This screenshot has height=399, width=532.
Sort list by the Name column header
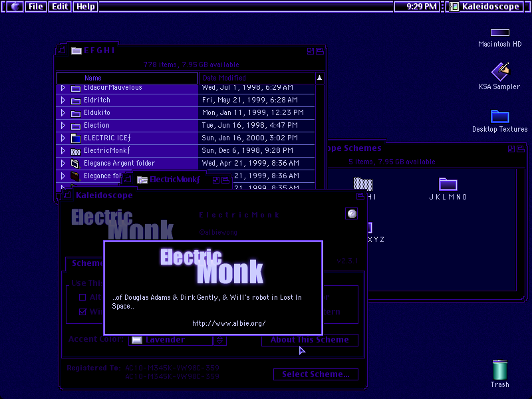click(127, 78)
